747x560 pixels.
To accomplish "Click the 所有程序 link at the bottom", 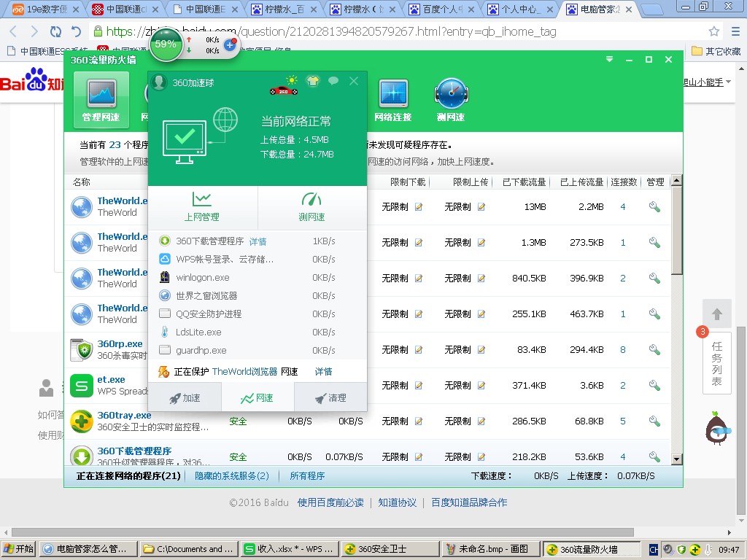I will pos(307,476).
